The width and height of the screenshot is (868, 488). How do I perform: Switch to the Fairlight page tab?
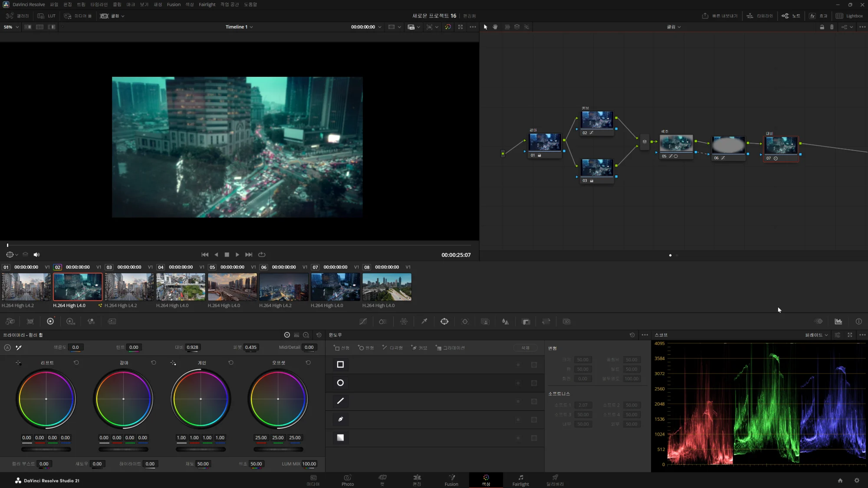(520, 480)
